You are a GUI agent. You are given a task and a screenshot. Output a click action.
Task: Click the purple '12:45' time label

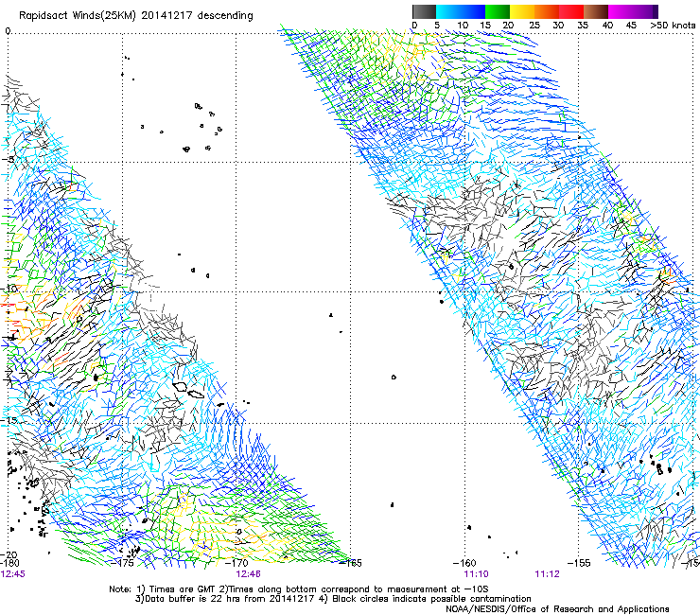click(x=12, y=573)
